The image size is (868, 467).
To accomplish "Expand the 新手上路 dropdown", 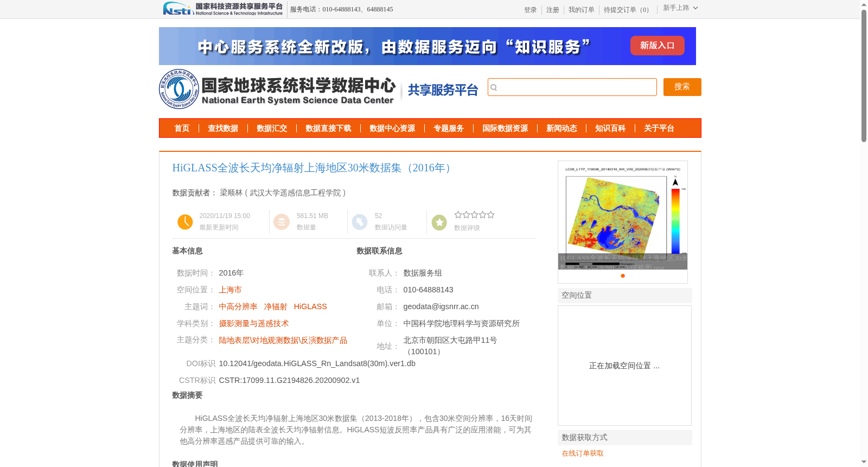I will pyautogui.click(x=680, y=8).
